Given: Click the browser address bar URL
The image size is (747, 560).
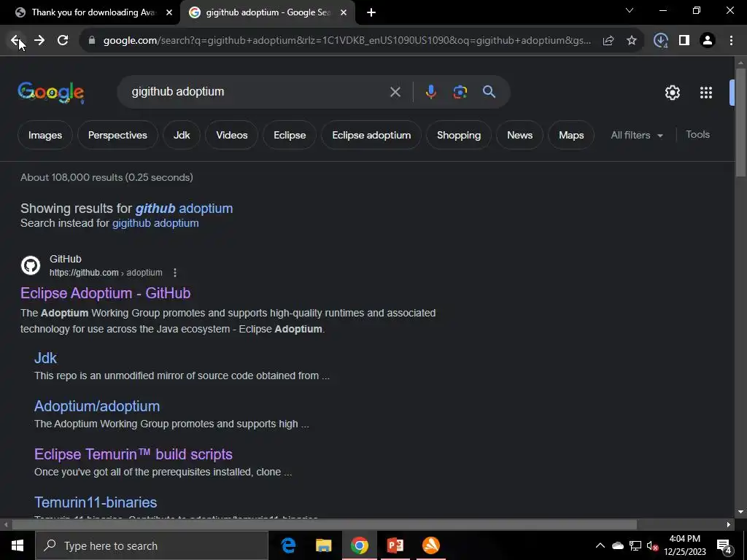Looking at the screenshot, I should (x=347, y=41).
